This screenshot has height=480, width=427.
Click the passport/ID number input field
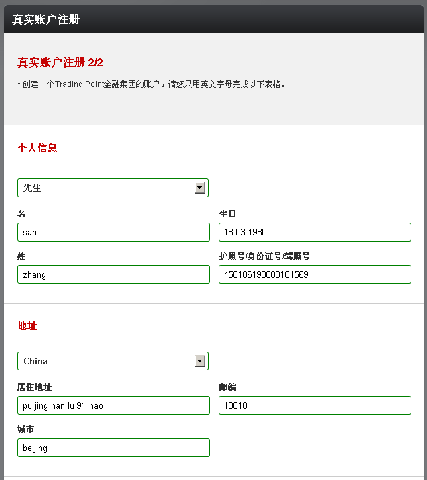[x=315, y=274]
